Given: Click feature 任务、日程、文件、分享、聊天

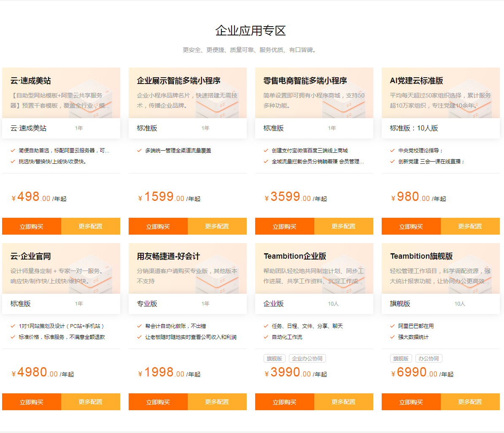Looking at the screenshot, I should tap(307, 326).
